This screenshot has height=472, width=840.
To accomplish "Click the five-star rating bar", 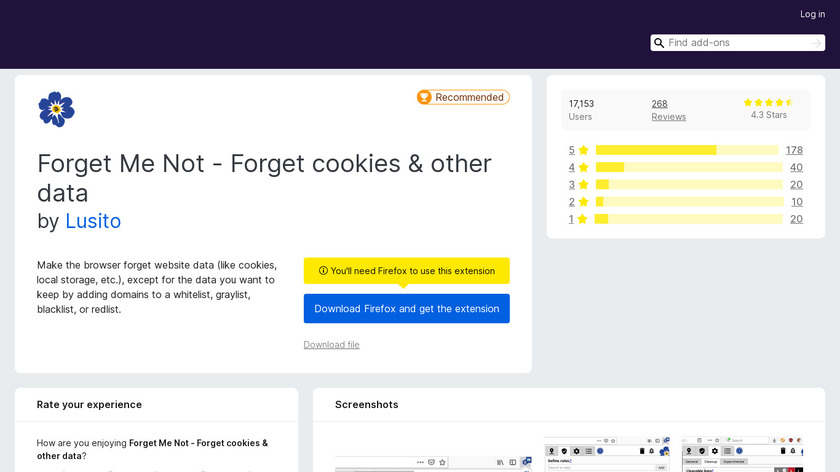I will coord(687,150).
